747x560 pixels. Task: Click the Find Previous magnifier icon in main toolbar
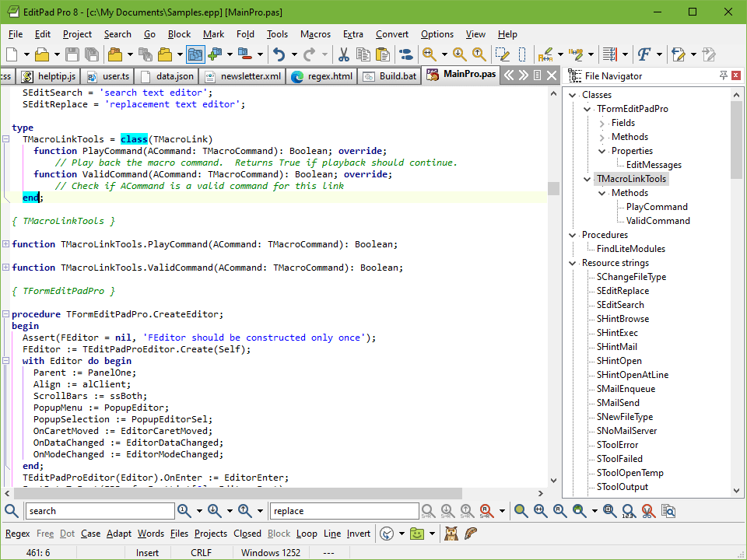point(479,54)
